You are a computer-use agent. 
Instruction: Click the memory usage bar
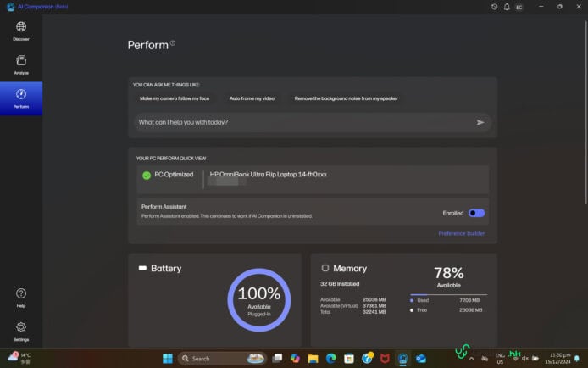click(448, 294)
